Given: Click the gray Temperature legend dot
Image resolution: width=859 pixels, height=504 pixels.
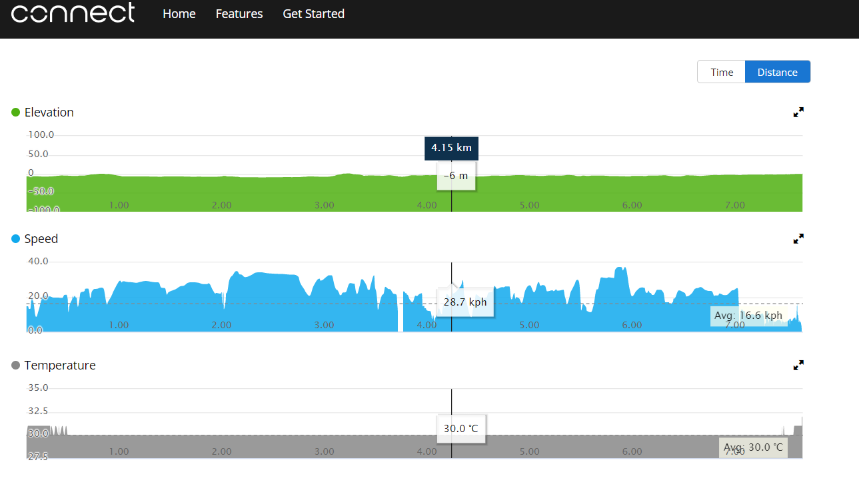Looking at the screenshot, I should [x=16, y=366].
